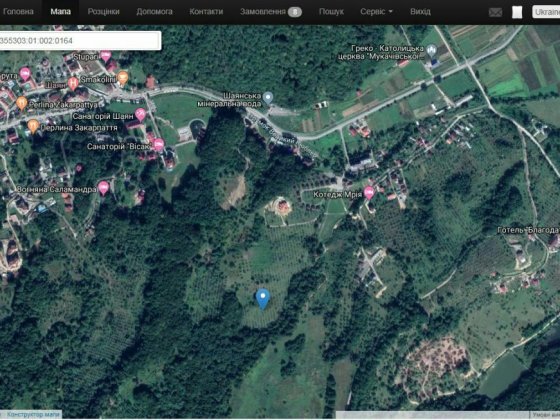Select the Perlina Zakarpattya restaurant marker
The width and height of the screenshot is (560, 420).
pyautogui.click(x=21, y=104)
